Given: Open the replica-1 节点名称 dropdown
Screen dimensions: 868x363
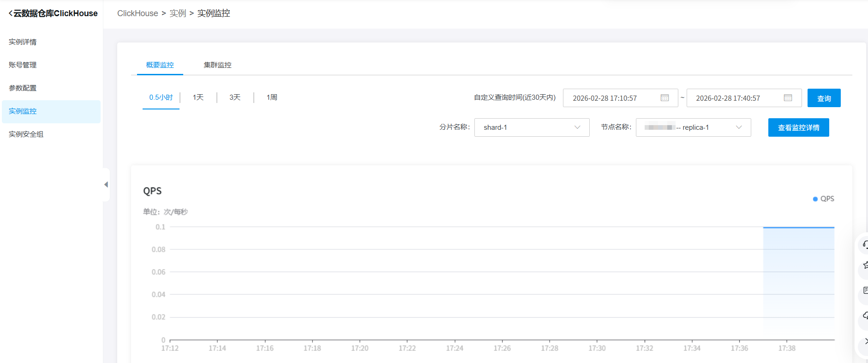Looking at the screenshot, I should (x=693, y=127).
